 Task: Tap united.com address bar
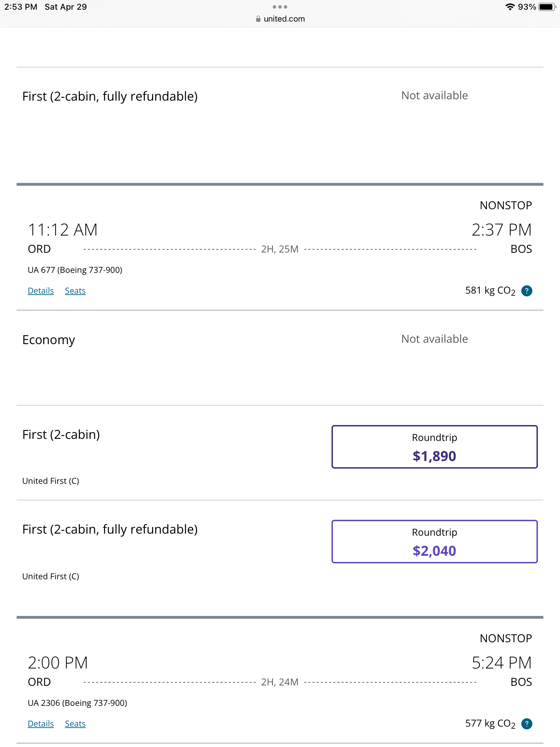coord(280,19)
